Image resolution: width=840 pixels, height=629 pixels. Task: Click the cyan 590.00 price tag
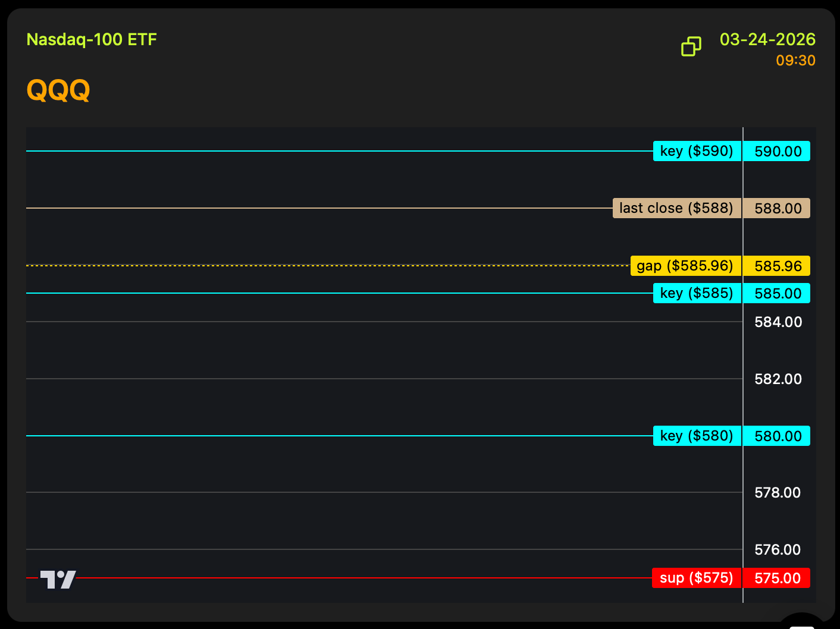tap(778, 152)
